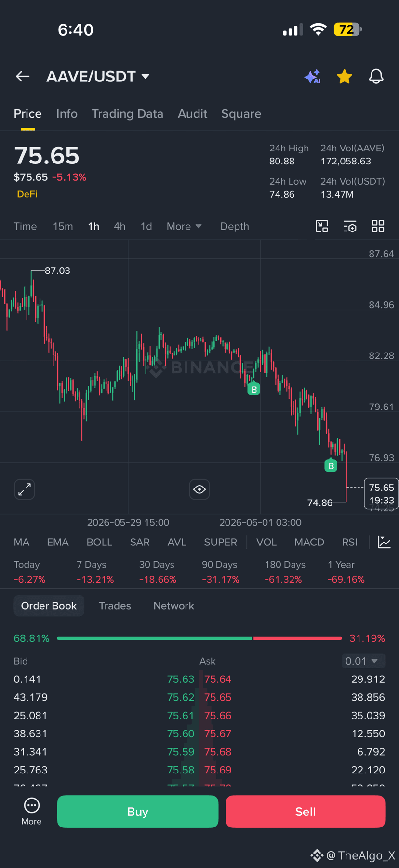Screen dimensions: 399x868
Task: Open the AI assistant sparkle icon
Action: 312,77
